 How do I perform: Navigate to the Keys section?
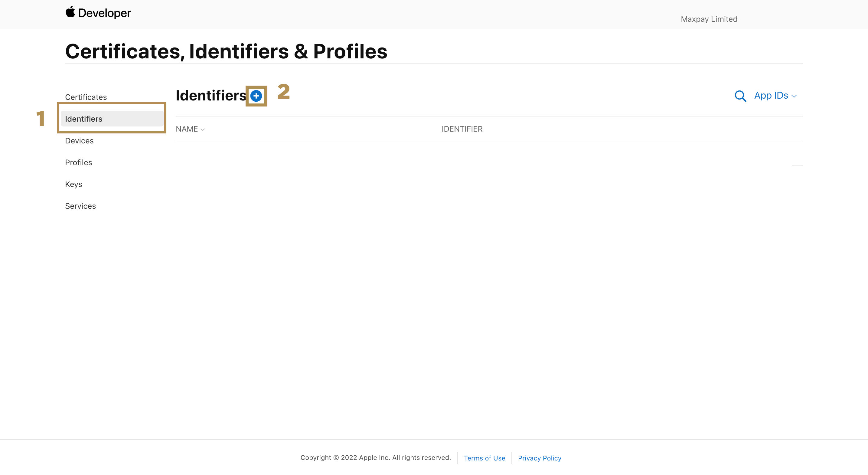73,184
